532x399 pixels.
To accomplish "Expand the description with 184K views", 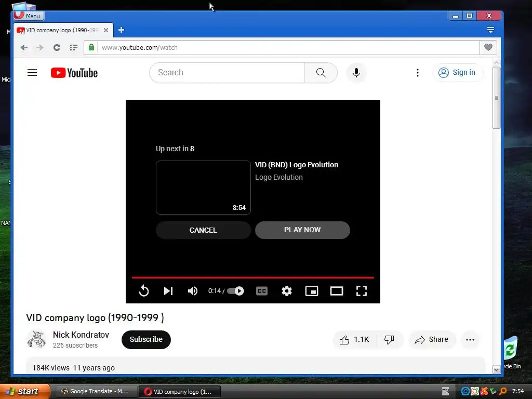I will point(255,366).
